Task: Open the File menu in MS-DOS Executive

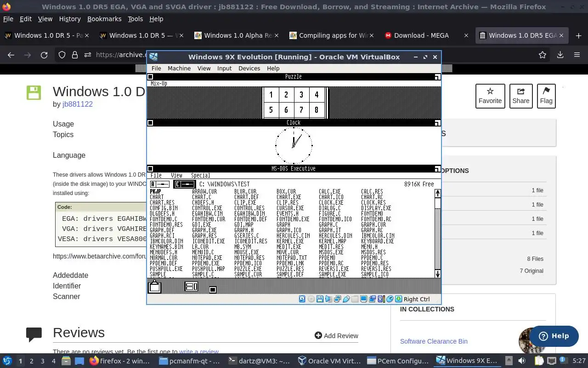Action: click(x=156, y=175)
